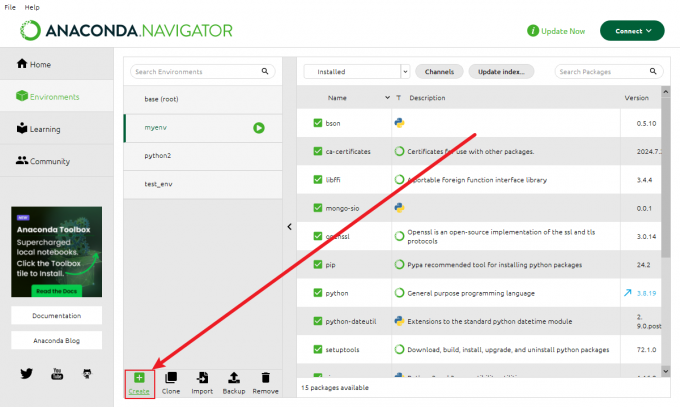Open the YouTube icon in sidebar
680x407 pixels.
click(57, 374)
